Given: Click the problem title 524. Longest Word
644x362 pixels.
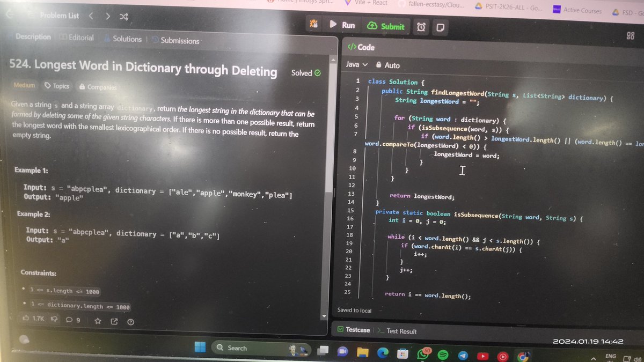Looking at the screenshot, I should (144, 69).
